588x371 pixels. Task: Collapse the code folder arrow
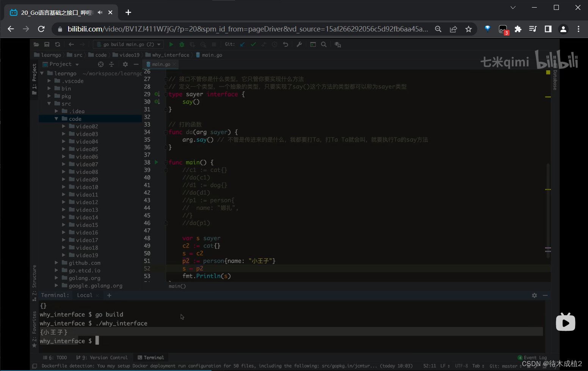tap(56, 119)
